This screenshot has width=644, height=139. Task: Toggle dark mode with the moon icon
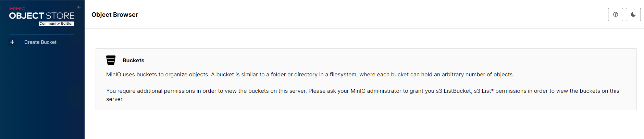click(x=633, y=15)
